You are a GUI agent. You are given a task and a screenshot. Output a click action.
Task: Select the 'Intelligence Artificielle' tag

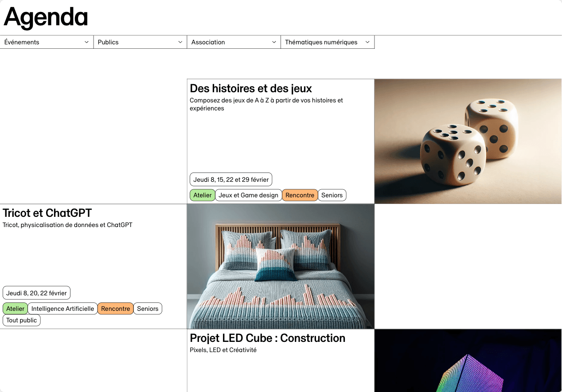[63, 309]
